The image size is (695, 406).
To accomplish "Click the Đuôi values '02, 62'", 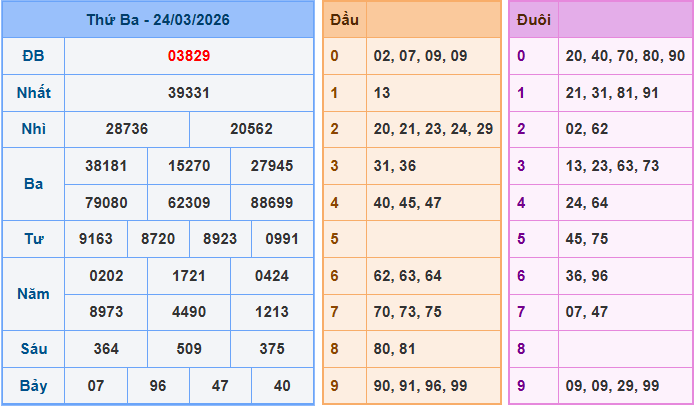I will click(587, 129).
